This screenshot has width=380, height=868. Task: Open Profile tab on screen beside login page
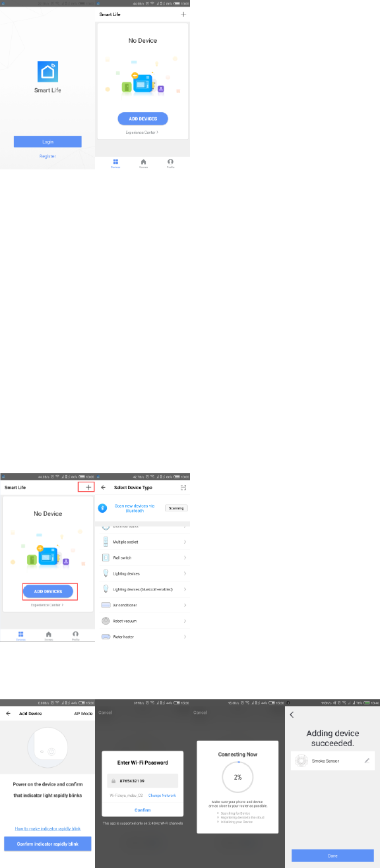(x=171, y=163)
